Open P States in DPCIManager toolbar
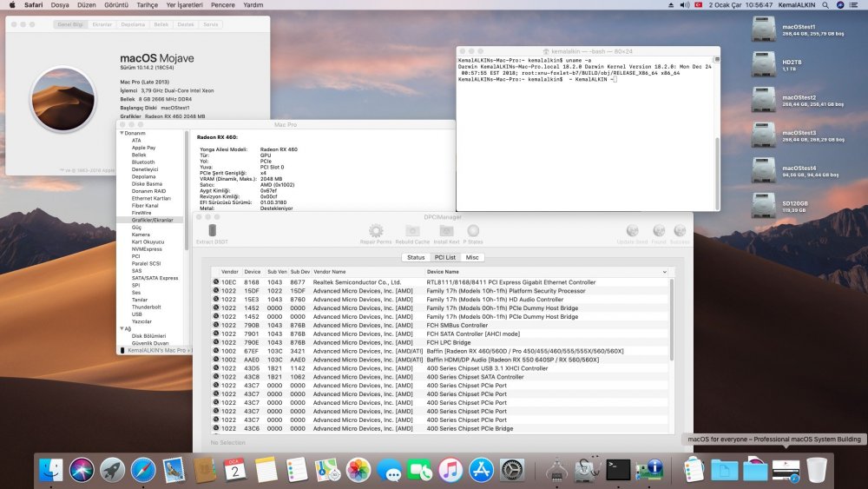868x489 pixels. pos(473,230)
